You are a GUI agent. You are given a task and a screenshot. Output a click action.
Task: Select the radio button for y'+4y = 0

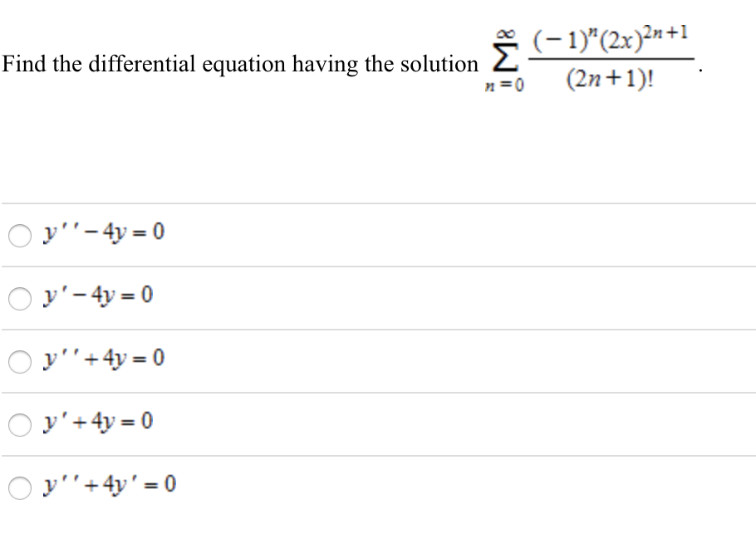tap(17, 423)
